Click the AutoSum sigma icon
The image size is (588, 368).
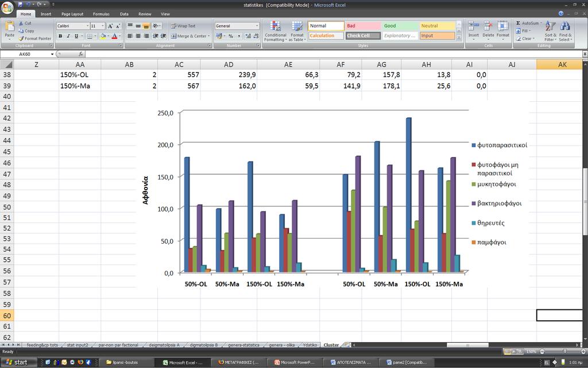(x=519, y=23)
